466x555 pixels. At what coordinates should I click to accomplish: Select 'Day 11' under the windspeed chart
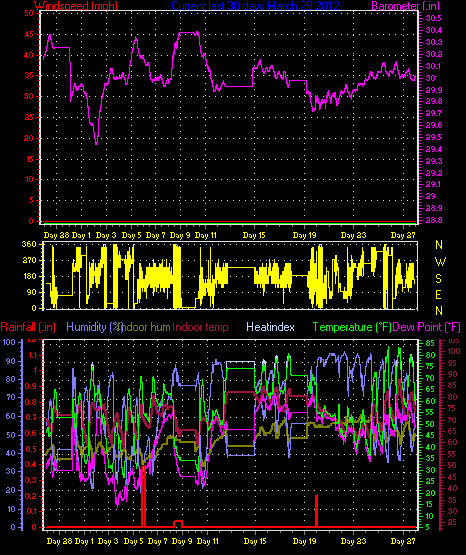206,235
